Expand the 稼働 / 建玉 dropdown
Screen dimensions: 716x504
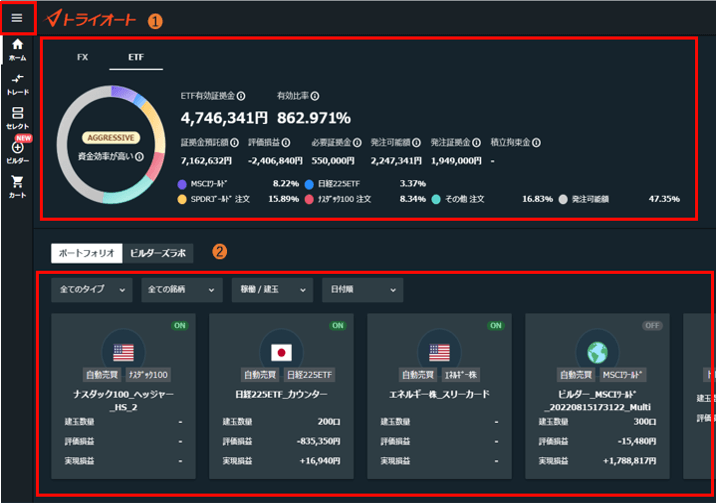(272, 290)
